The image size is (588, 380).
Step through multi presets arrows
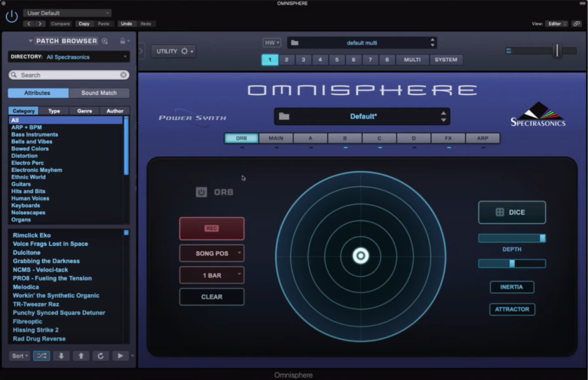(433, 42)
